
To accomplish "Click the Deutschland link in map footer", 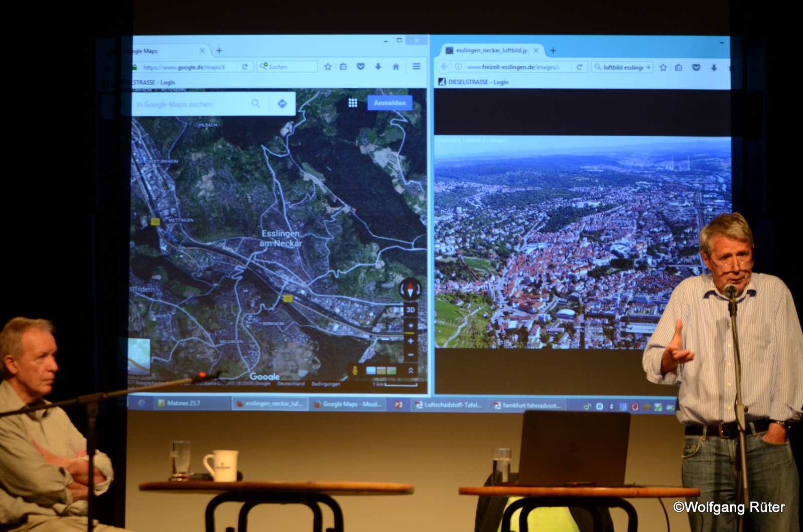I will coord(291,383).
